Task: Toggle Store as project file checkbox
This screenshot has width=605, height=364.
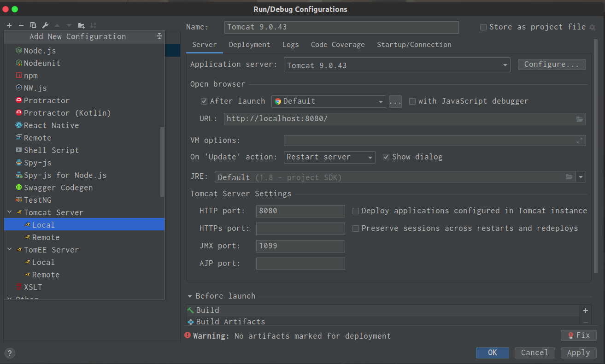Action: (x=483, y=27)
